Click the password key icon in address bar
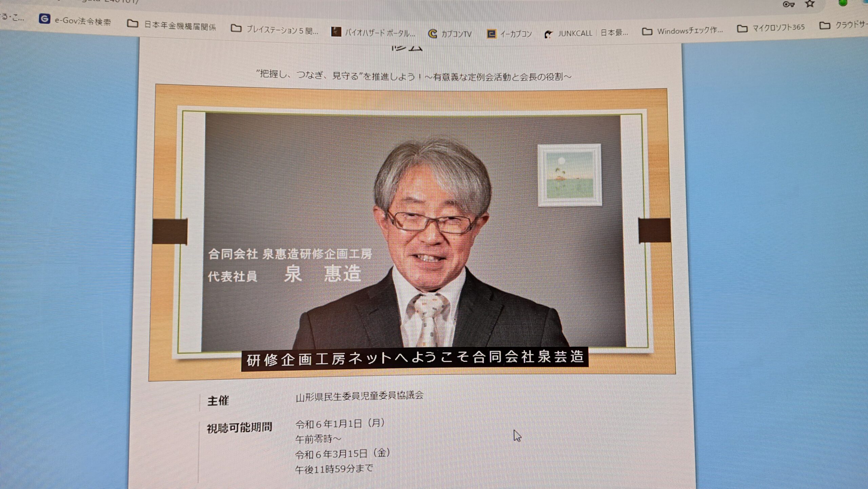 coord(789,4)
